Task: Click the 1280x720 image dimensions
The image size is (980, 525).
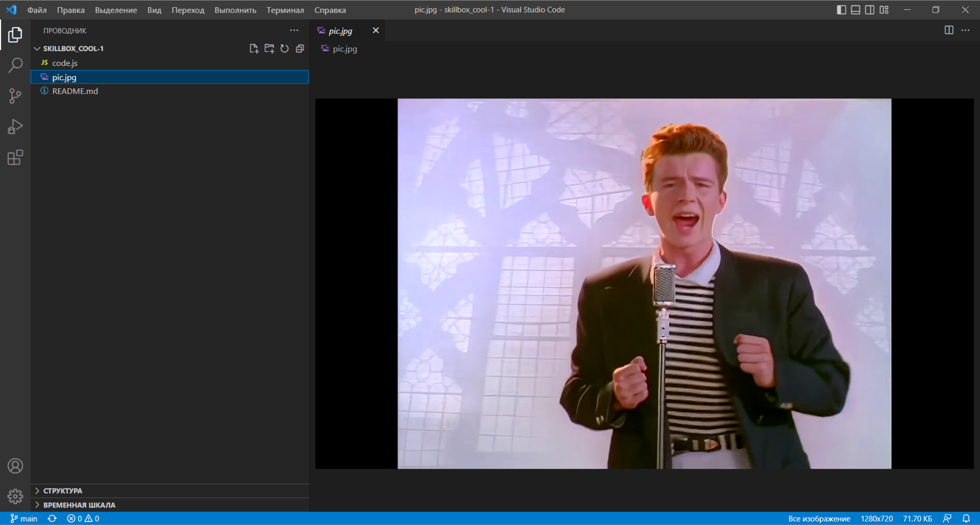Action: (877, 519)
